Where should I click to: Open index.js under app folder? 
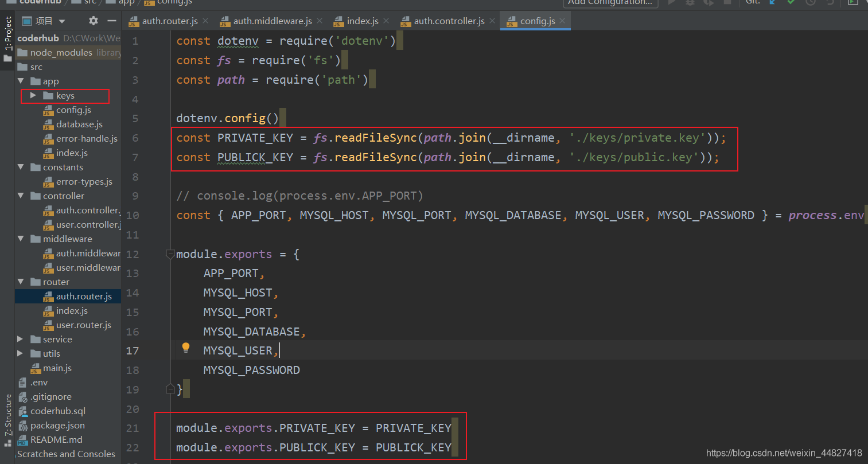(72, 153)
